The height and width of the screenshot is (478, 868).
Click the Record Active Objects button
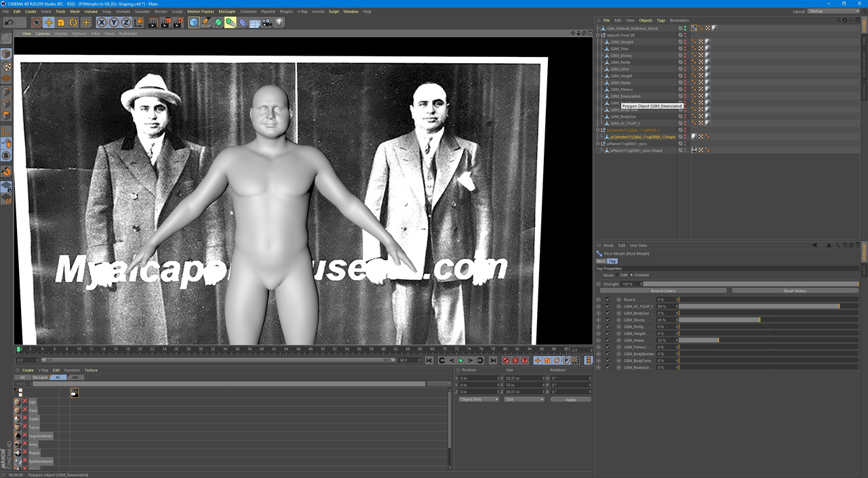[x=505, y=361]
